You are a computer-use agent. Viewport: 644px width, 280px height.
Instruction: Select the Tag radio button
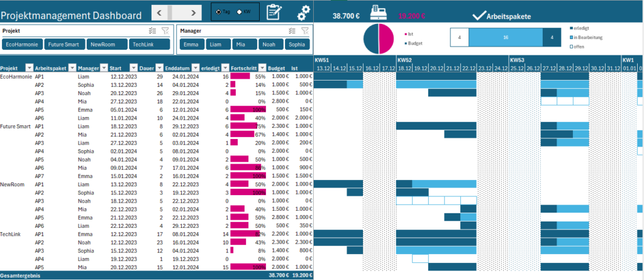(x=218, y=12)
